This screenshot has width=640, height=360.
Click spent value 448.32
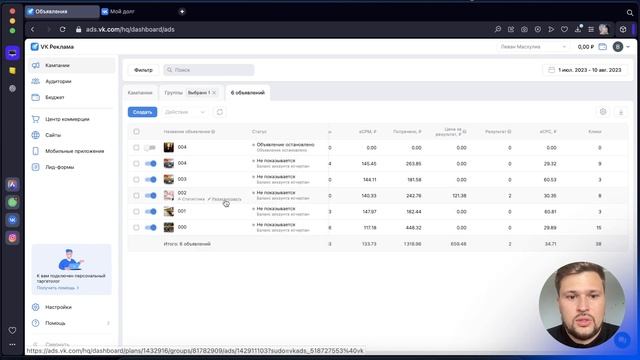pos(413,228)
